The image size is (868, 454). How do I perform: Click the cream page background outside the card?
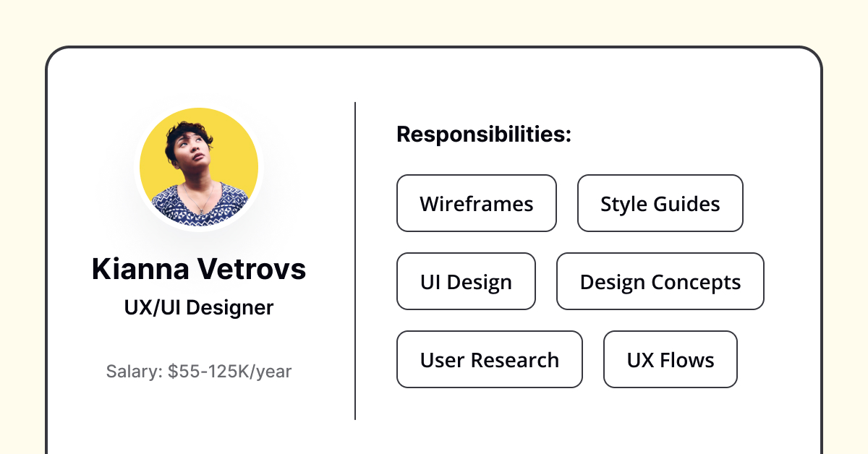(434, 22)
